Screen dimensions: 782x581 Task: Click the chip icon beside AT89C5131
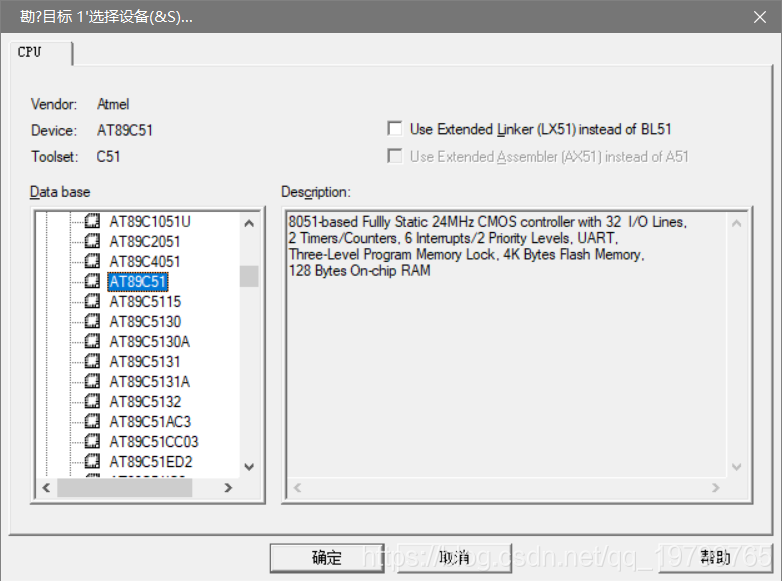coord(92,361)
